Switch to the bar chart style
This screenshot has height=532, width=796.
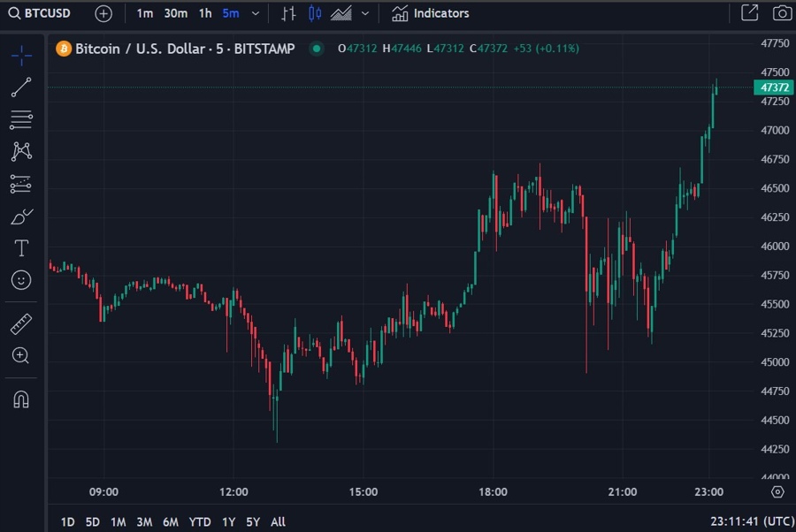(x=288, y=13)
